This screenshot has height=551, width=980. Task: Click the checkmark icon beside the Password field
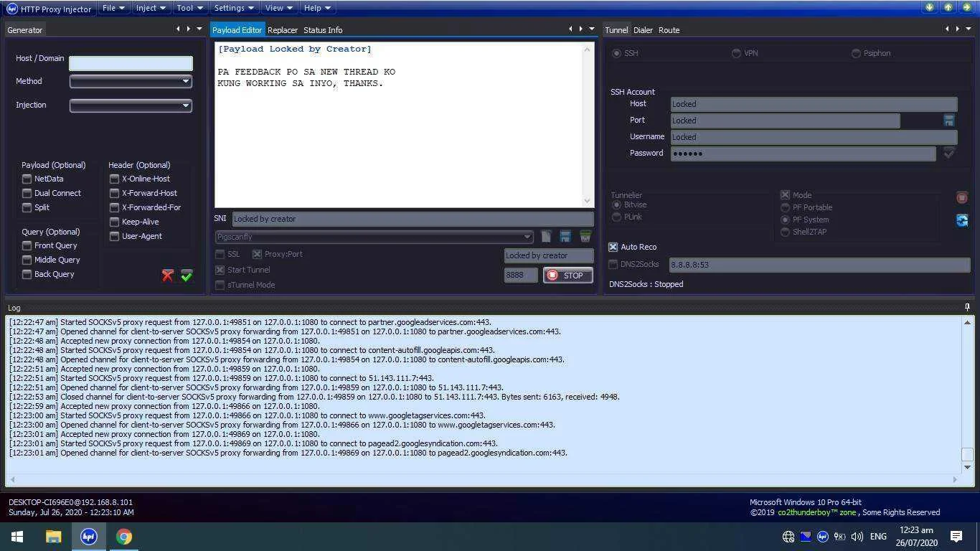pos(949,154)
